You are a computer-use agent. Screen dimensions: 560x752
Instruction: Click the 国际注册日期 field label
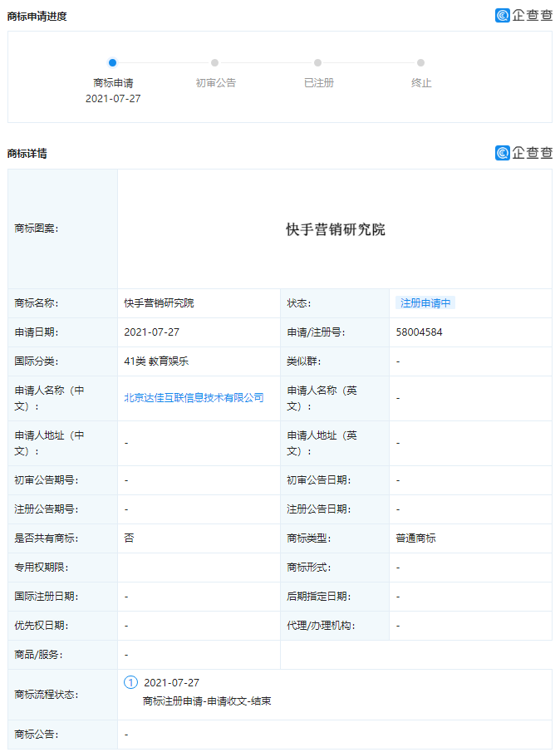(x=46, y=596)
